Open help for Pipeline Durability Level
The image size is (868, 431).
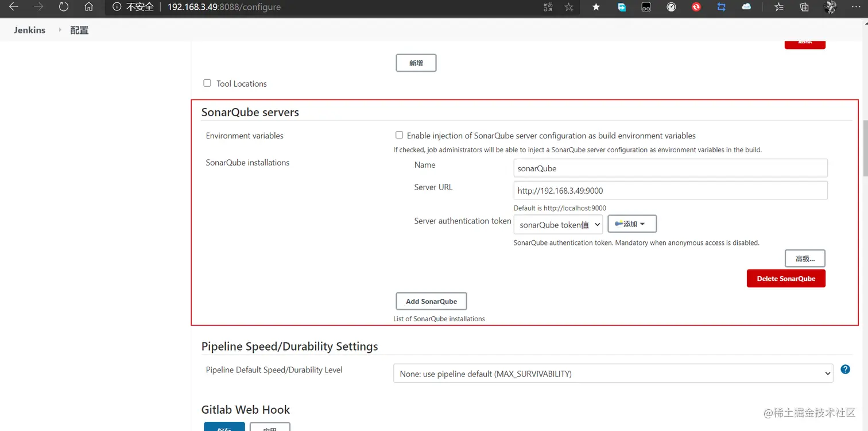(845, 370)
